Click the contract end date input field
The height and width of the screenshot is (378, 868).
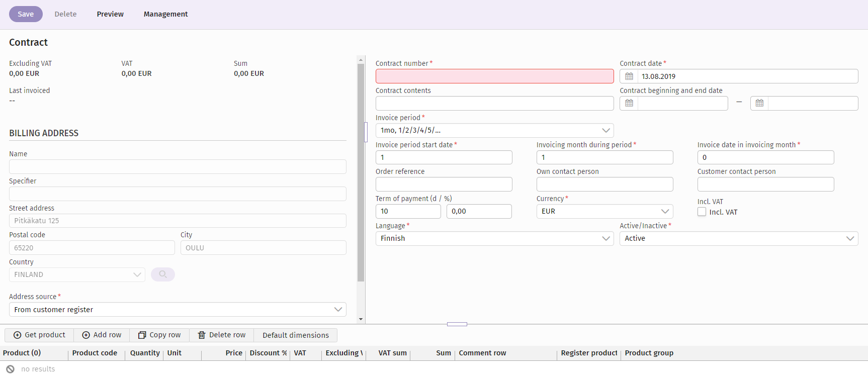tap(813, 104)
